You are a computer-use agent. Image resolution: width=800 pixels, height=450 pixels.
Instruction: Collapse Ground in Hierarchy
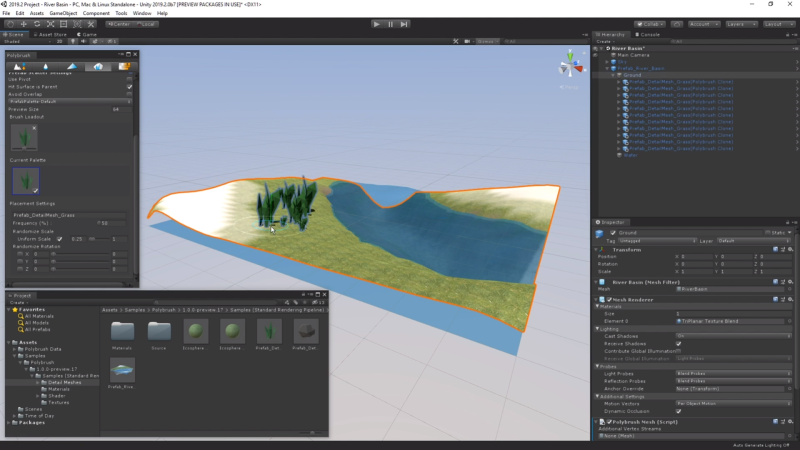tap(613, 75)
